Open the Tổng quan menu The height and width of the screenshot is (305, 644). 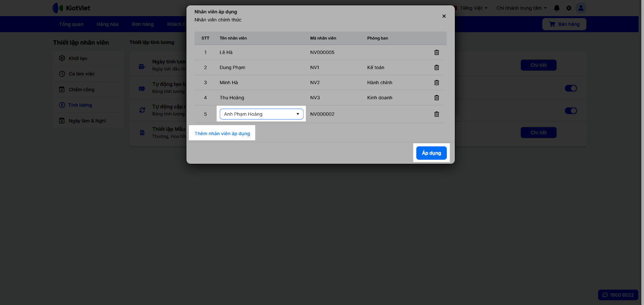click(71, 24)
